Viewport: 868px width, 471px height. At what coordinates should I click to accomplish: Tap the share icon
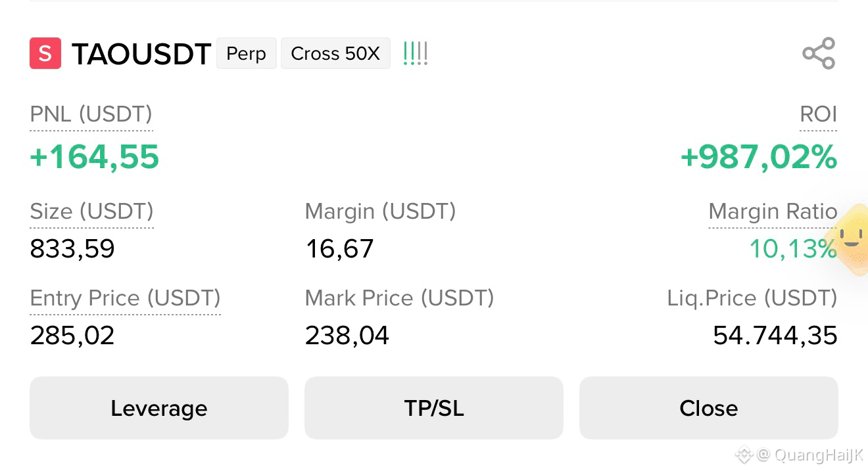[819, 53]
